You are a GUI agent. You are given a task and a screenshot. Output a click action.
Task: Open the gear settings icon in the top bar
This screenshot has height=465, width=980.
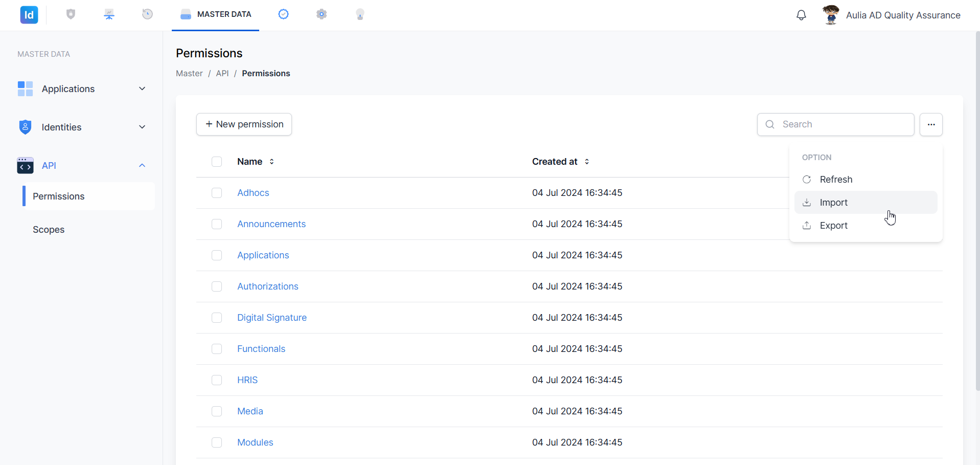point(322,14)
